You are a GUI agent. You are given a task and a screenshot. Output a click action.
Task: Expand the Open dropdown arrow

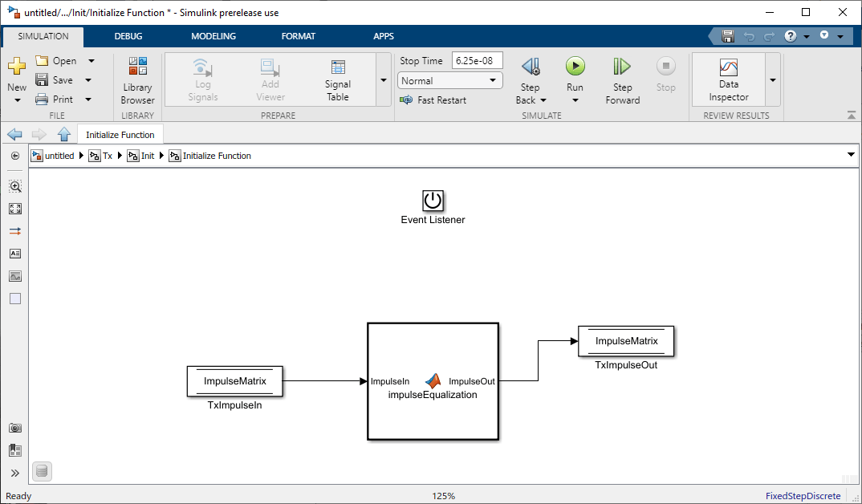[91, 61]
